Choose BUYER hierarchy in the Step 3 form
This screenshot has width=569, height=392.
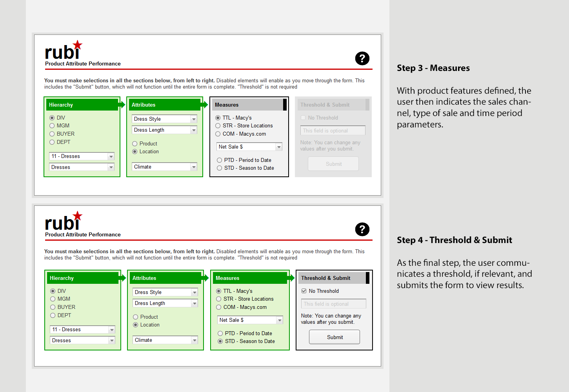pyautogui.click(x=52, y=134)
